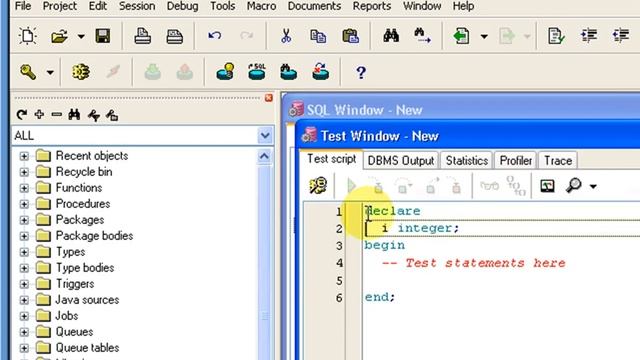Viewport: 640px width, 360px height.
Task: Open the Reports menu
Action: point(372,6)
